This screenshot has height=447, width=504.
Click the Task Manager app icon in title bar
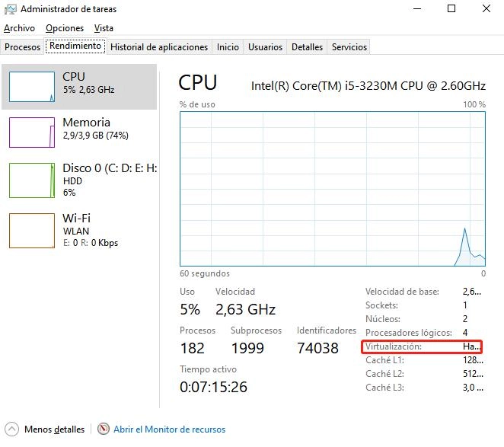point(10,9)
